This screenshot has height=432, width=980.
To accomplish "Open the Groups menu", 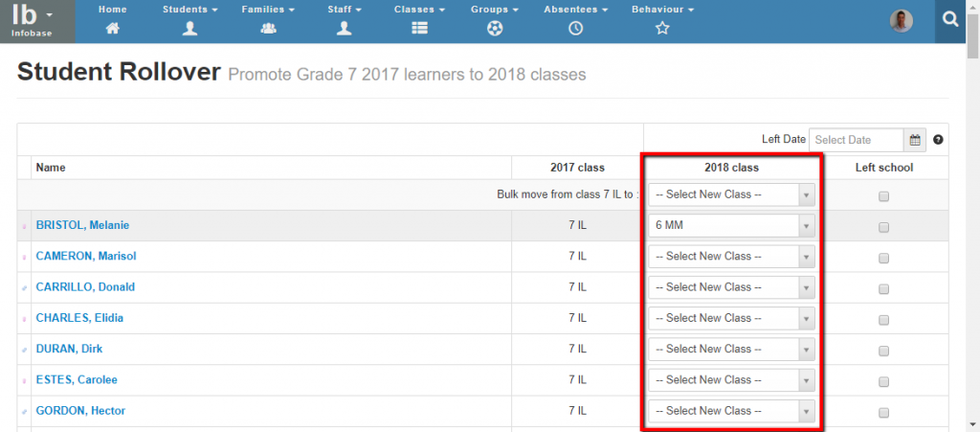I will click(x=495, y=10).
